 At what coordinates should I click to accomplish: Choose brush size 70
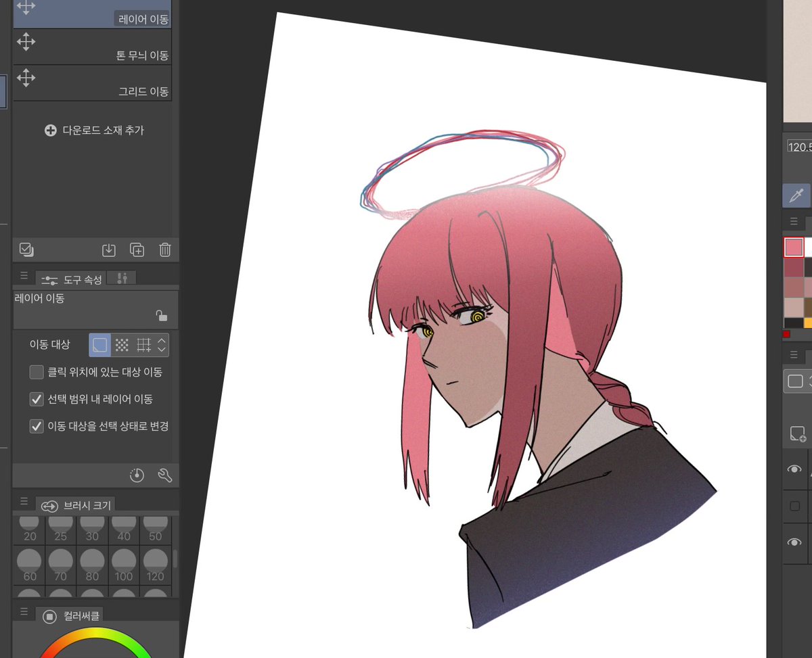(x=61, y=565)
